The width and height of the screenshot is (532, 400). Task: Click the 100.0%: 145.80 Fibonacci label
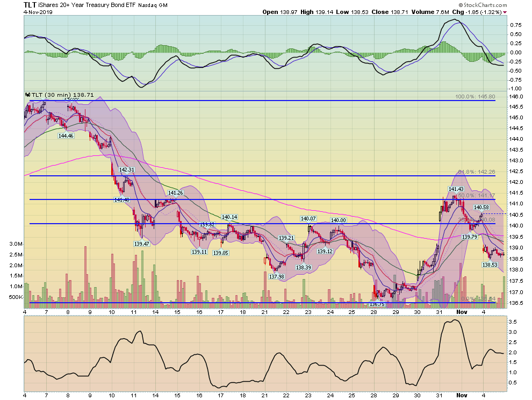(475, 97)
